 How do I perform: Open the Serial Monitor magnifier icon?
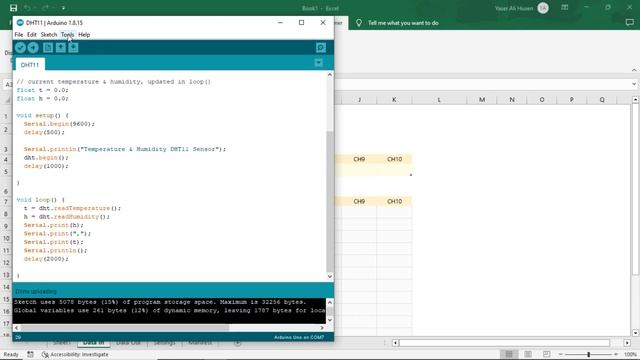point(321,48)
